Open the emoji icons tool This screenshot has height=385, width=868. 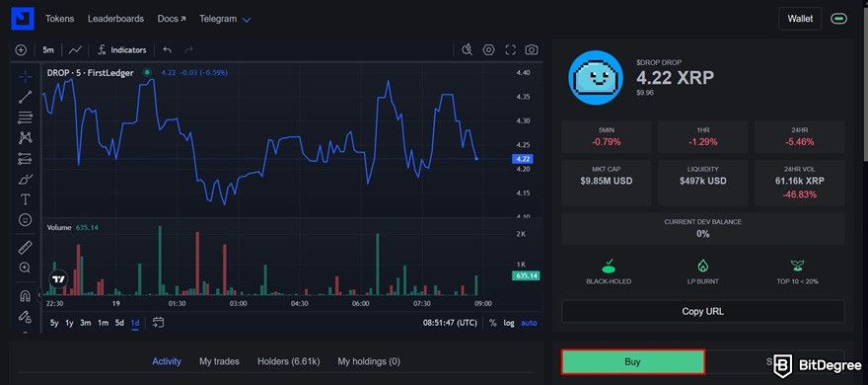(26, 220)
